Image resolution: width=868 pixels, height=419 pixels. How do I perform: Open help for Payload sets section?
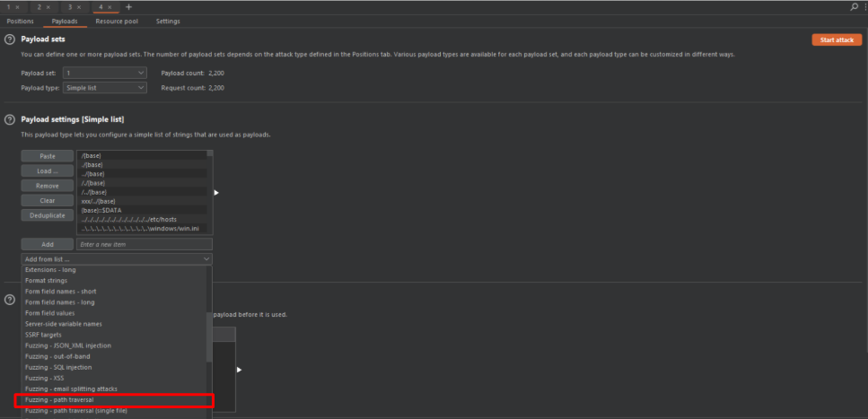coord(10,39)
